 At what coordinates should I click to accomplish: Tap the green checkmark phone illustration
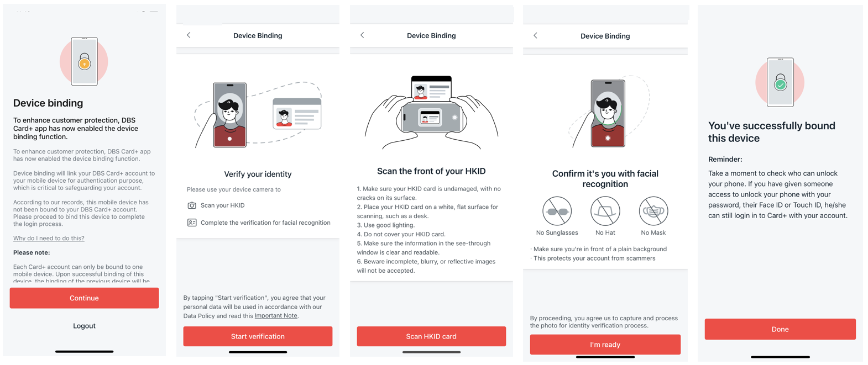(x=780, y=82)
